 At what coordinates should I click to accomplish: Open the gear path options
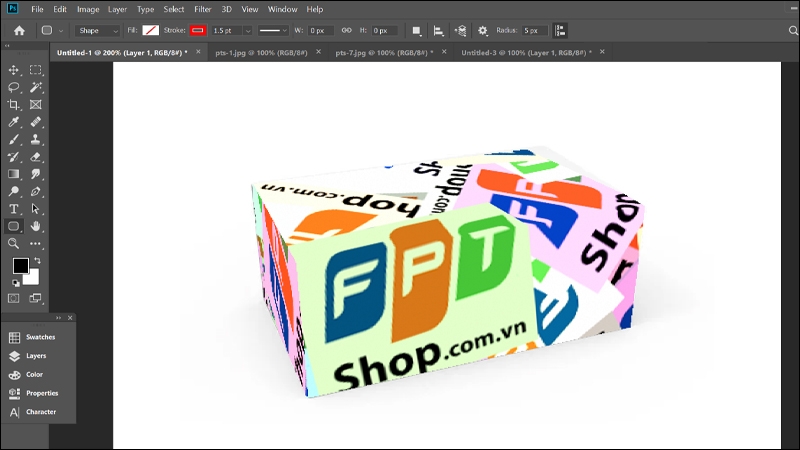click(x=483, y=31)
